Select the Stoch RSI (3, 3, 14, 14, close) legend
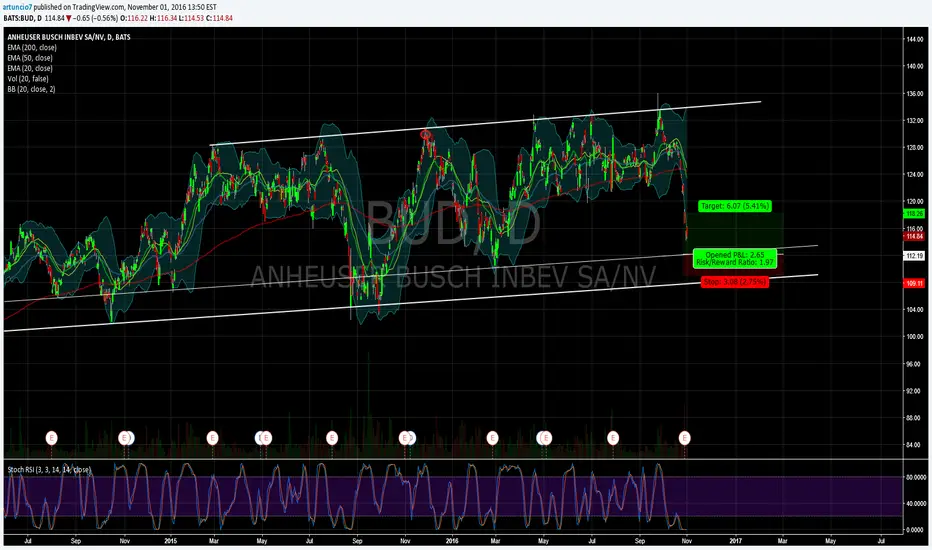This screenshot has height=550, width=932. [x=49, y=470]
